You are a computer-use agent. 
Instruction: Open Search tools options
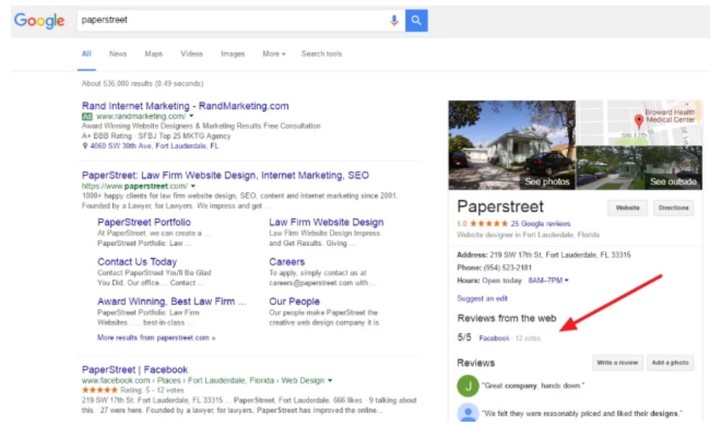click(x=321, y=54)
